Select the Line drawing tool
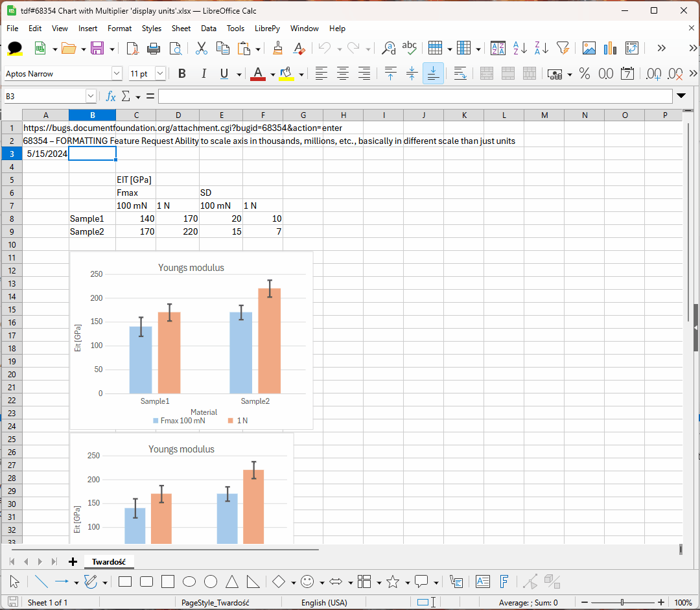 tap(41, 581)
